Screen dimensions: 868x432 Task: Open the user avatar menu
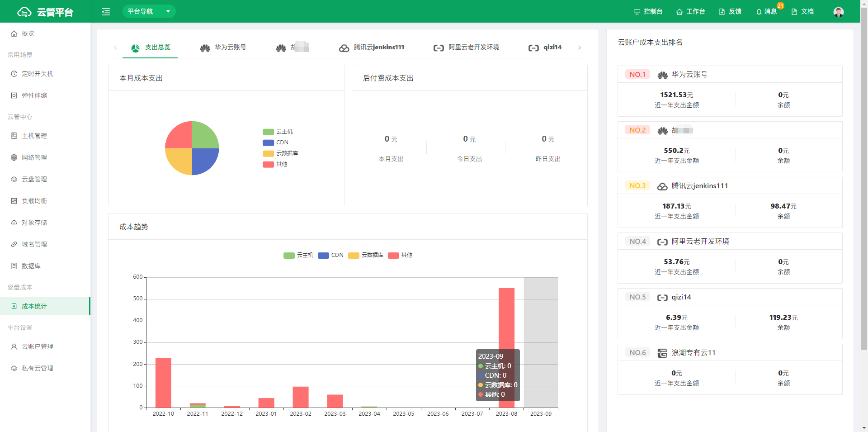(839, 12)
